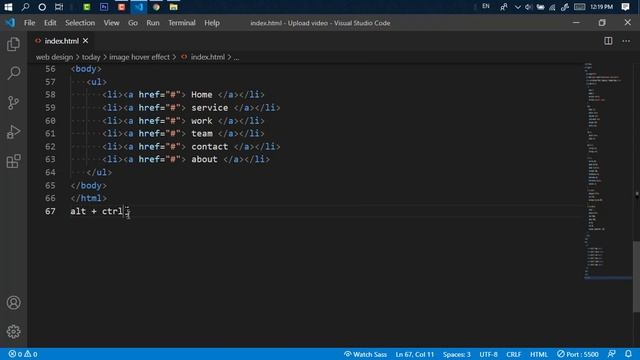
Task: Click the word Home on line 58
Action: [202, 95]
